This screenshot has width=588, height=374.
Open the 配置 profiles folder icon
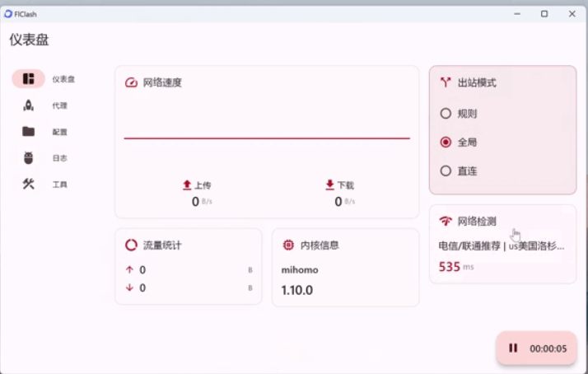(x=29, y=131)
